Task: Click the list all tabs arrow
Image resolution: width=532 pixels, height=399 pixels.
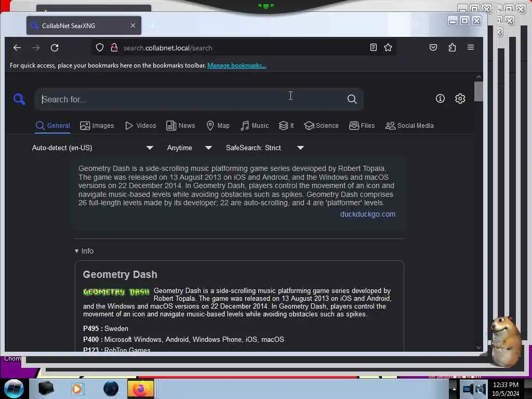Action: coord(416,25)
